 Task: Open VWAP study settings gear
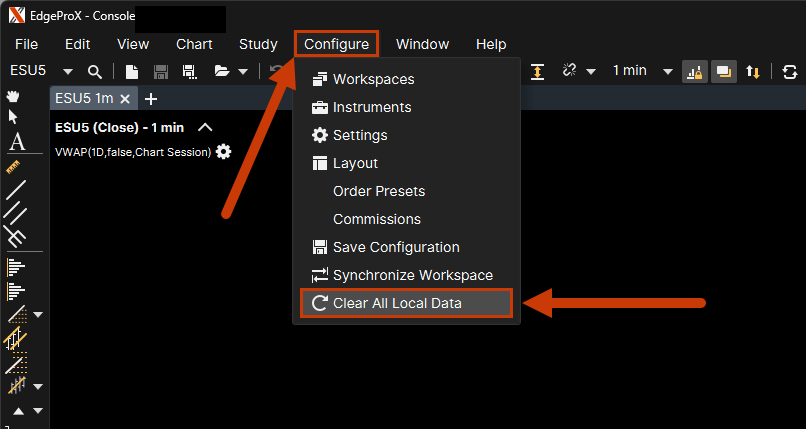tap(223, 151)
